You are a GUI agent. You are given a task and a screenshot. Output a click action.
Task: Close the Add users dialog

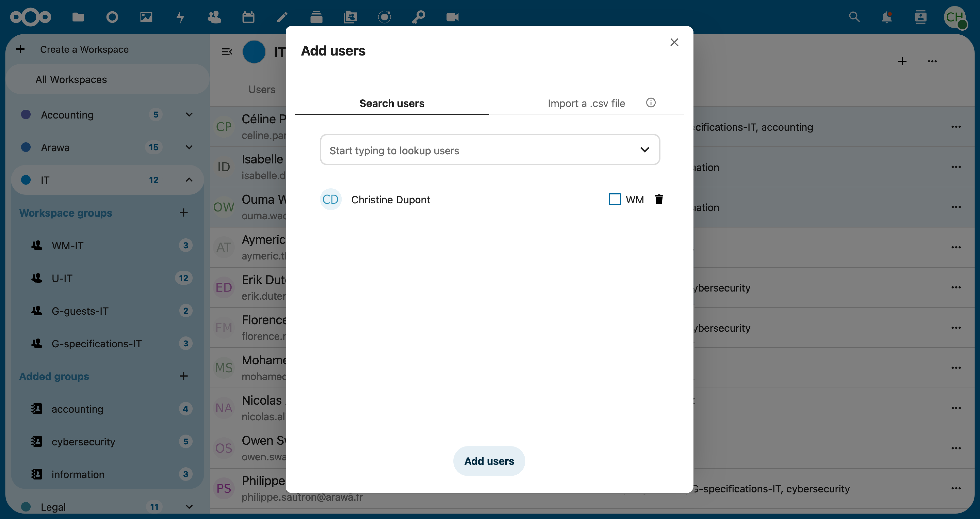tap(674, 42)
